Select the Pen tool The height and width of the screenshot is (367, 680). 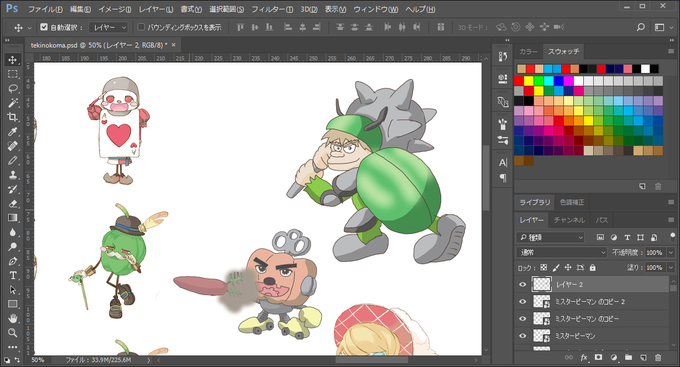click(13, 261)
